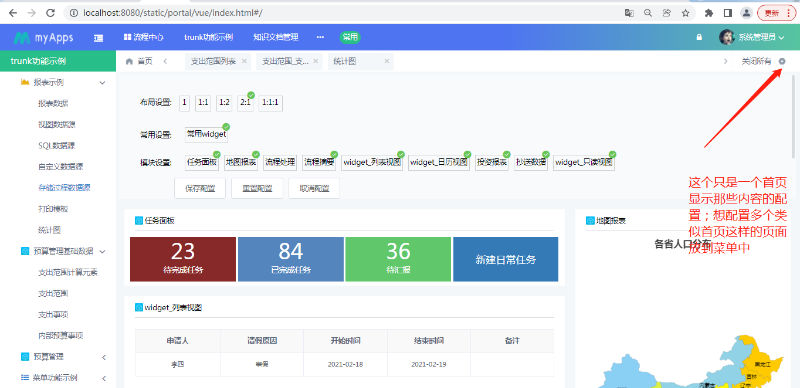Close the 支出范围_支... tab

[x=316, y=61]
